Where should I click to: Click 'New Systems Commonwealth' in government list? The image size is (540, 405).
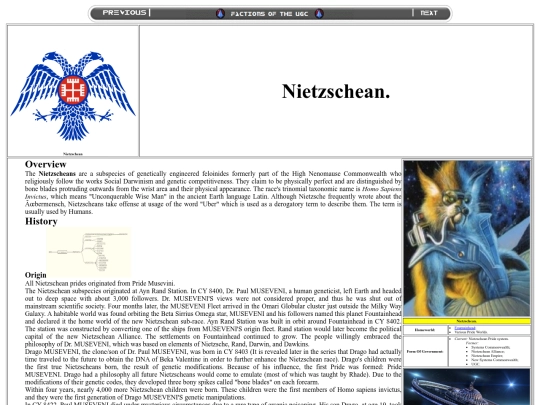click(x=495, y=360)
